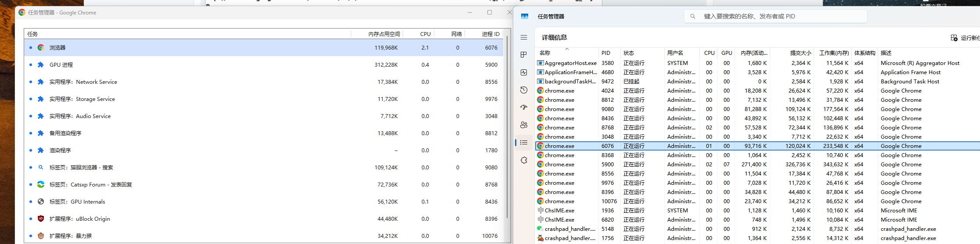The width and height of the screenshot is (980, 244).
Task: Click the Application Frame Host description cell
Action: coord(911,72)
